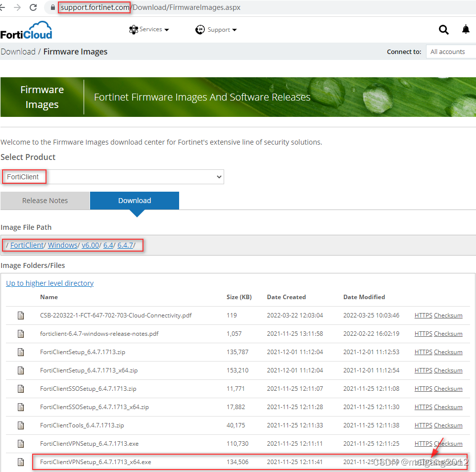Click HTTPS link for CSB-220322-1-FCT pdf
The height and width of the screenshot is (472, 476).
click(423, 315)
